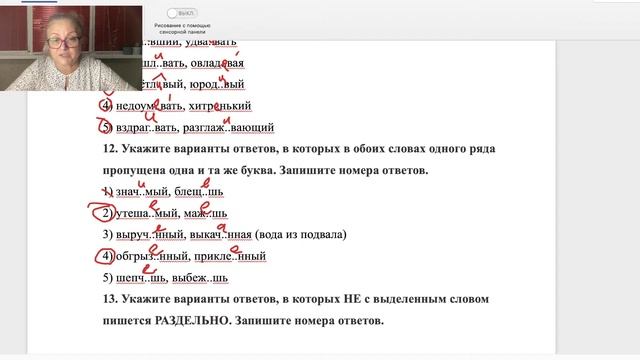Click the word 'юрод..вый'
Viewport: 640px width, 360px height.
(x=217, y=84)
